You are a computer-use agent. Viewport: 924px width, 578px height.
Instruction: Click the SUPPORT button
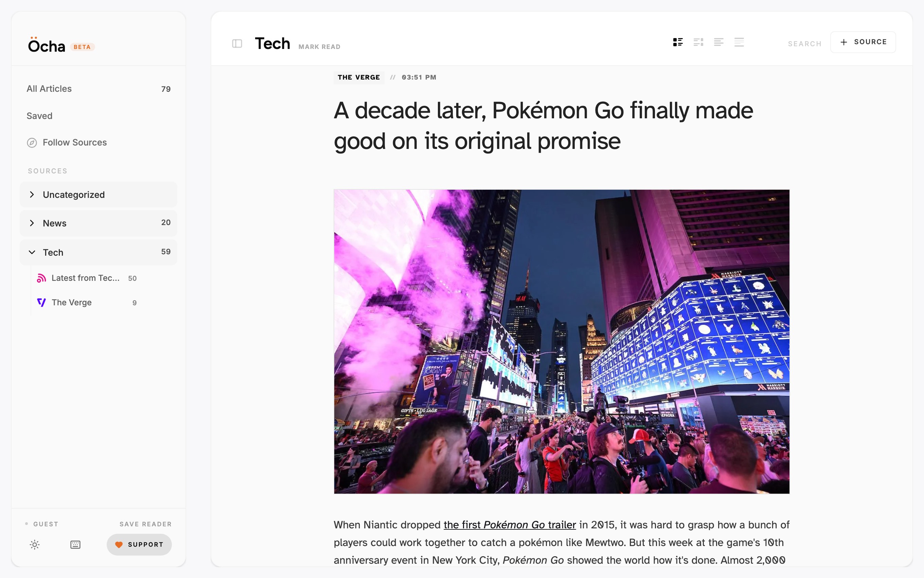click(x=139, y=545)
